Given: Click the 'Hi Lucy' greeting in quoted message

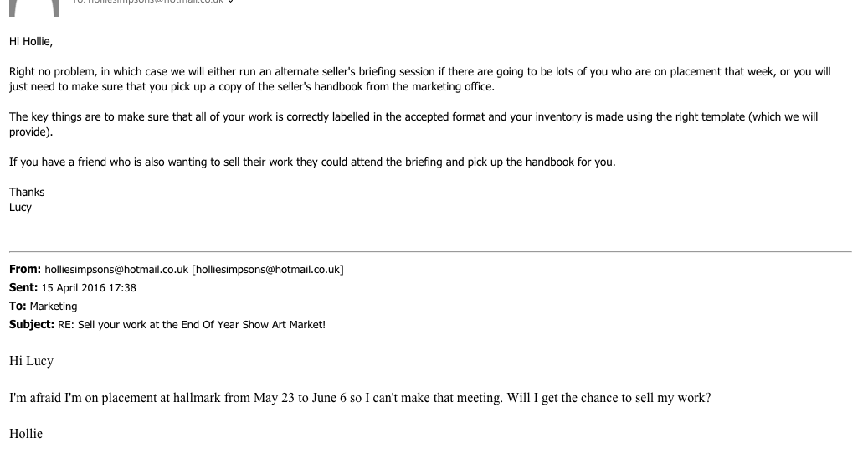Looking at the screenshot, I should [x=31, y=361].
